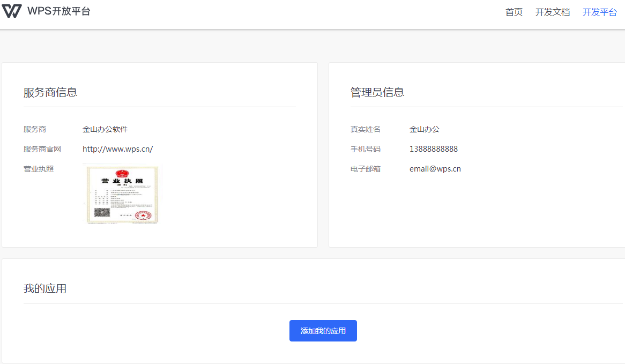Click the 我的应用 section heading
The width and height of the screenshot is (625, 364).
(45, 288)
